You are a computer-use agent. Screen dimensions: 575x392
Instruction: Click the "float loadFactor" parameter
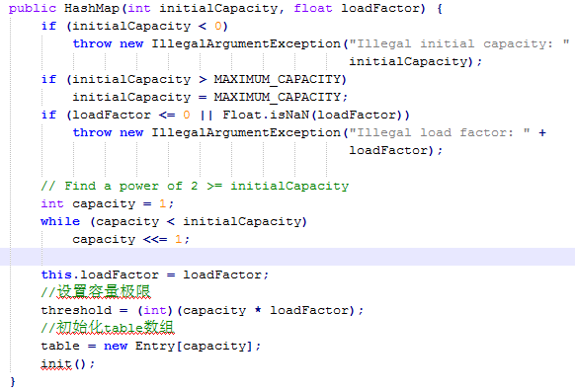point(360,8)
